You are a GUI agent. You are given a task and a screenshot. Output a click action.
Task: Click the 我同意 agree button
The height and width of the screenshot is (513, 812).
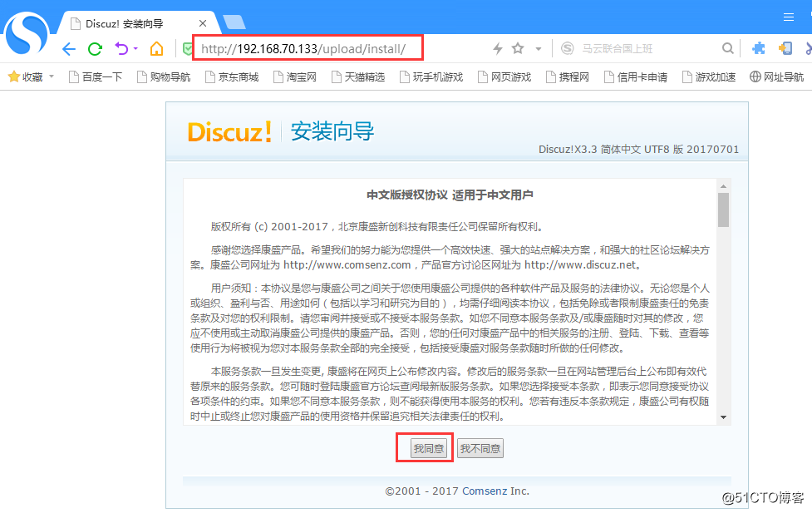coord(429,448)
